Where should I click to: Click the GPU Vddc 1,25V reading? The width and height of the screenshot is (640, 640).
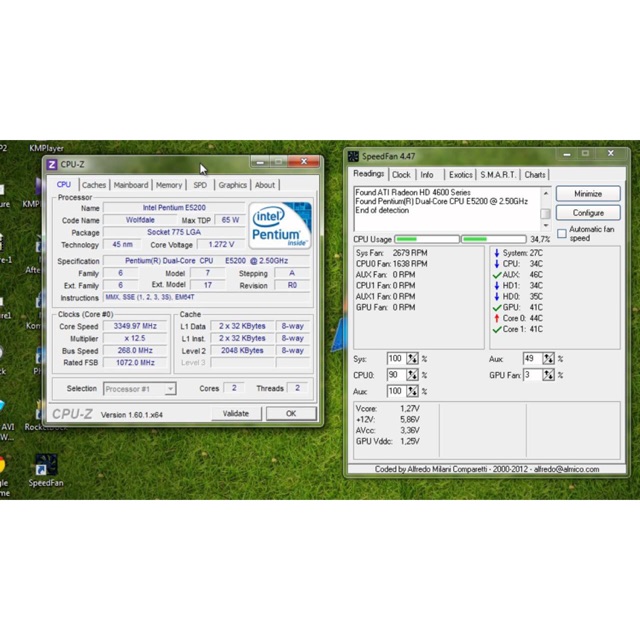point(388,441)
